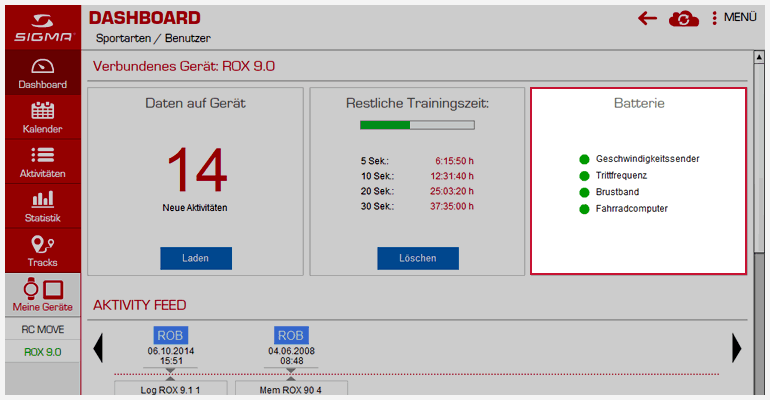
Task: Go to previous activity feed entries
Action: [98, 348]
